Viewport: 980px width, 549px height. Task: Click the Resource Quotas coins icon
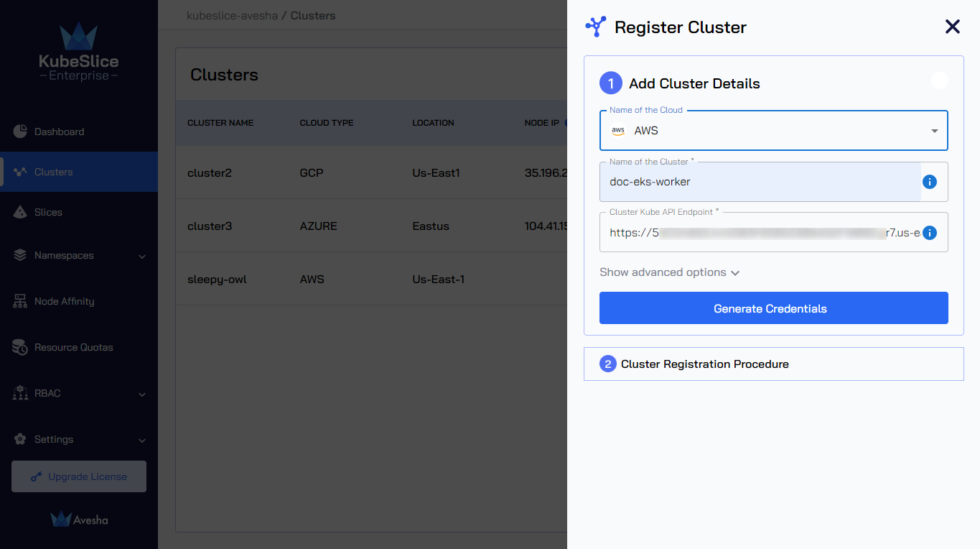click(x=20, y=347)
